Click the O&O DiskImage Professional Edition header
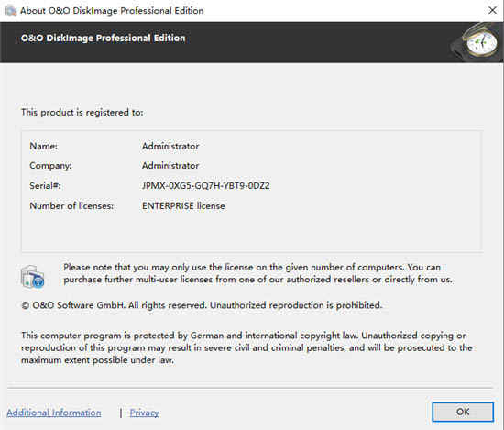The image size is (504, 430). 104,38
